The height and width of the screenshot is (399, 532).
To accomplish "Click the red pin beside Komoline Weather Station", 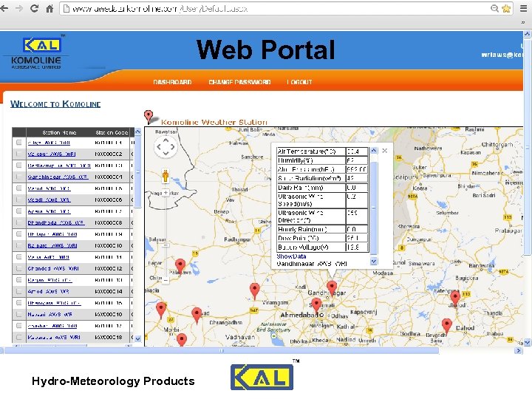I will [149, 117].
